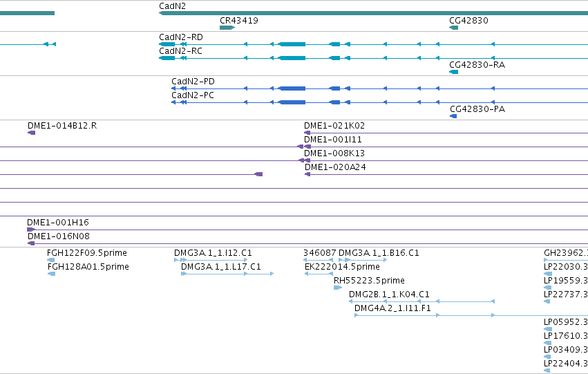Click the GH23962 EST label
The width and height of the screenshot is (588, 374).
click(x=566, y=253)
